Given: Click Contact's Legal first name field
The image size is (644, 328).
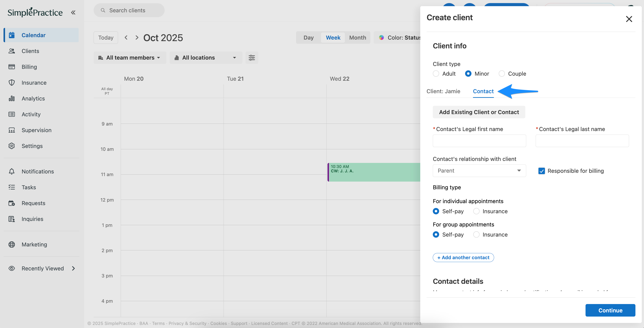Looking at the screenshot, I should 479,141.
